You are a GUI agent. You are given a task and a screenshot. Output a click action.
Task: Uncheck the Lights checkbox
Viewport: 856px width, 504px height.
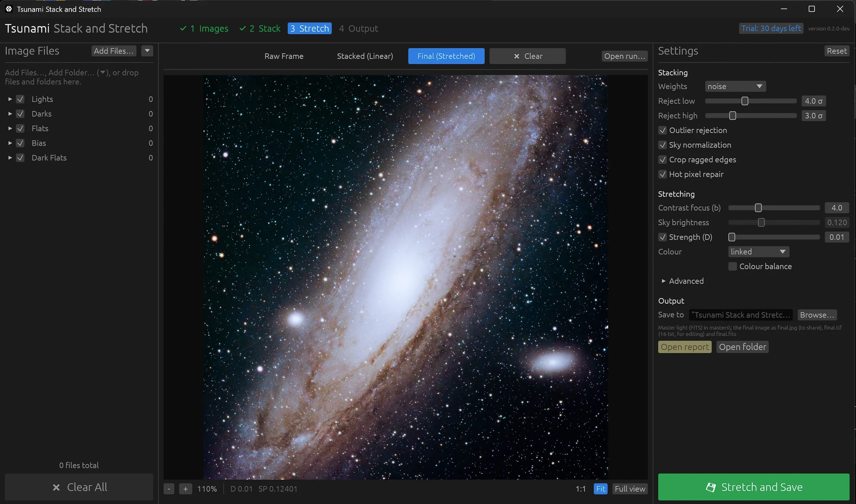20,99
